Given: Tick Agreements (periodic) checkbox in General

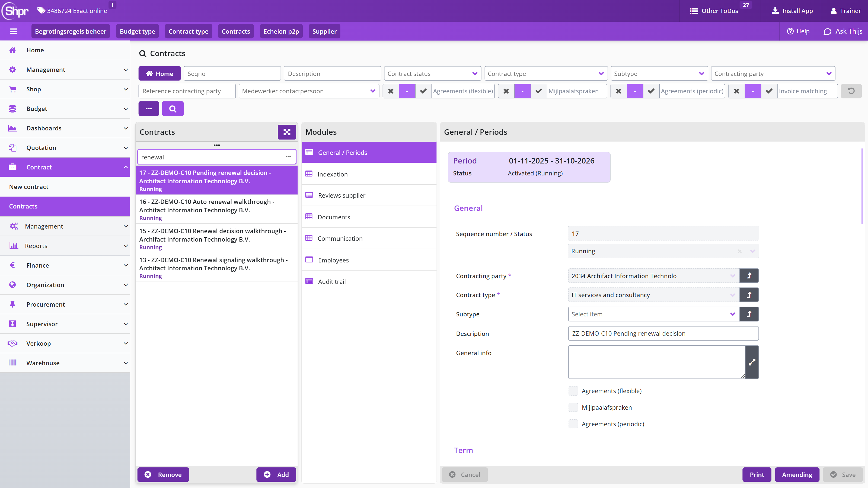Looking at the screenshot, I should coord(573,424).
